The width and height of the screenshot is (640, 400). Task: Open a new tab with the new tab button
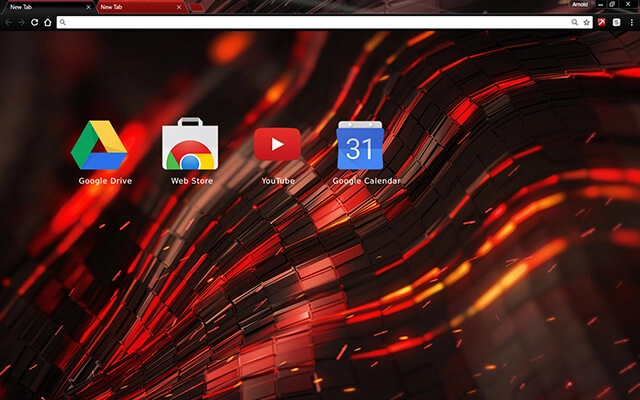pyautogui.click(x=197, y=7)
